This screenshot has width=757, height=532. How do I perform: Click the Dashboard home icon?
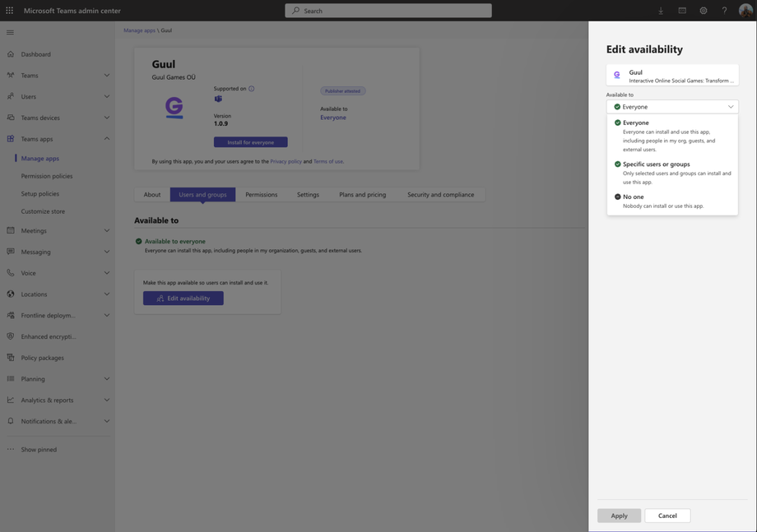point(11,54)
